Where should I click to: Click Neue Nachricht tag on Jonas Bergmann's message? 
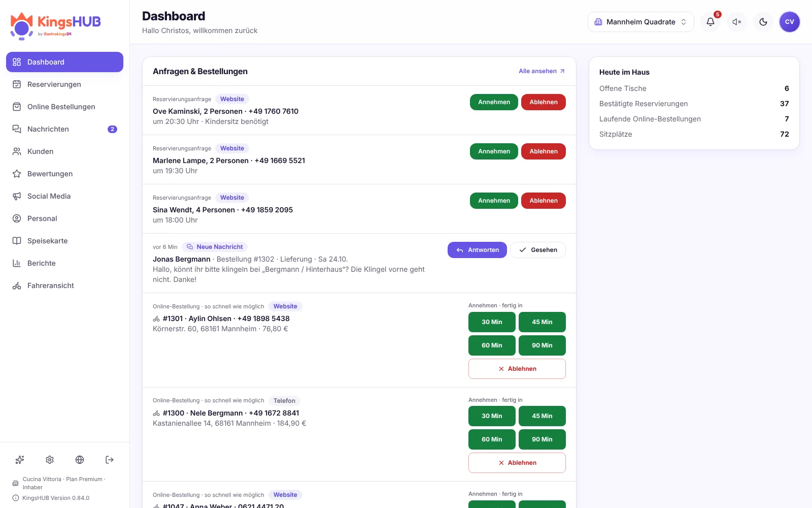click(215, 247)
